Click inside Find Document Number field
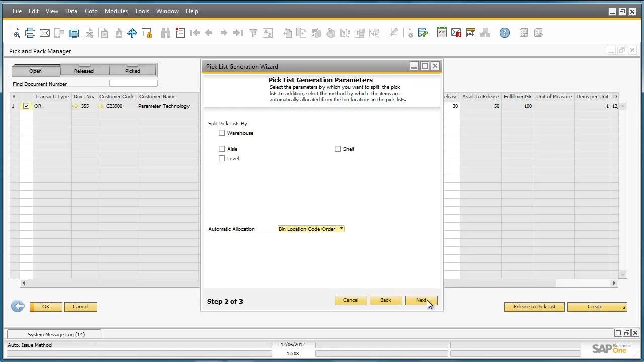The width and height of the screenshot is (644, 362). coord(133,84)
